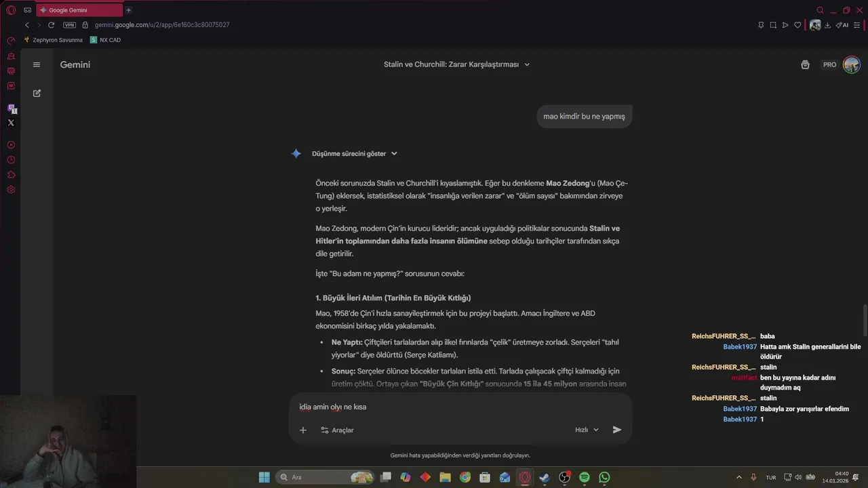Toggle the VPN badge in address bar
Screen dimensions: 868x488
(x=69, y=25)
